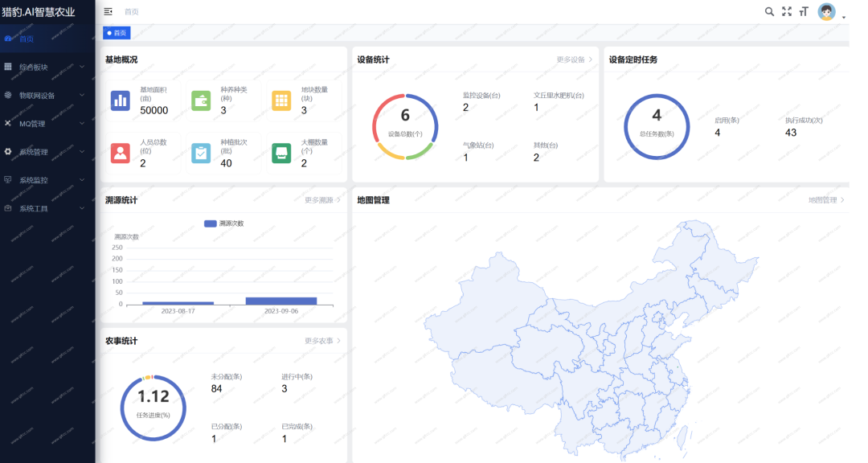The width and height of the screenshot is (868, 463).
Task: Click the clipboard 种植批次 icon
Action: [201, 154]
